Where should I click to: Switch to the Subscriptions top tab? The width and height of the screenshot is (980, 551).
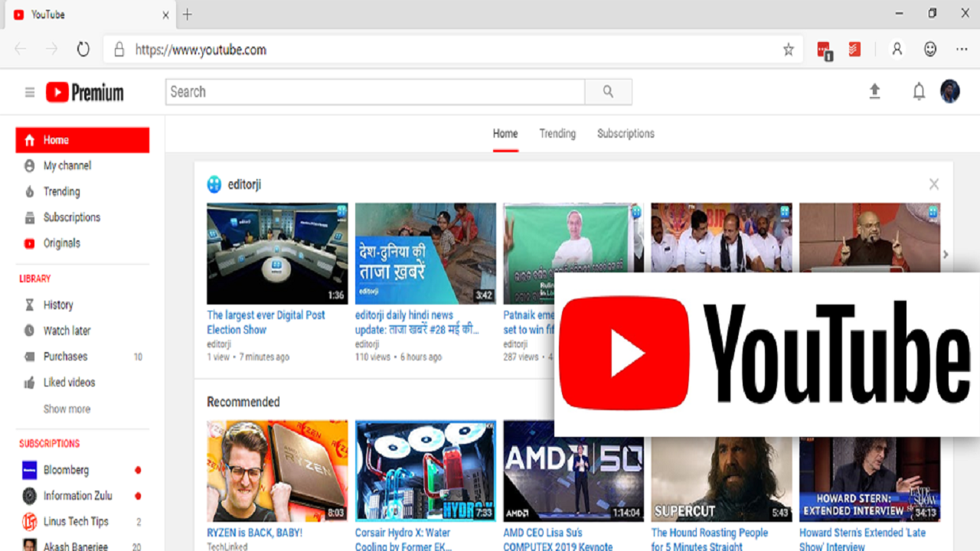coord(626,133)
